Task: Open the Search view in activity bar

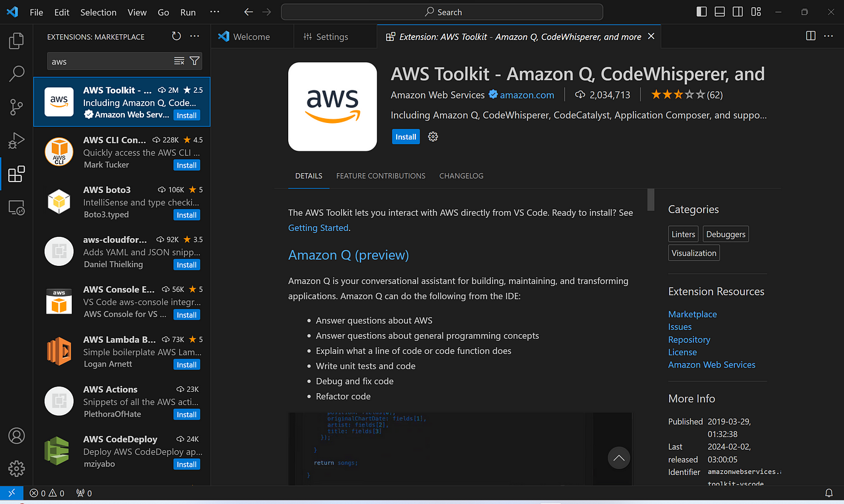Action: click(16, 74)
